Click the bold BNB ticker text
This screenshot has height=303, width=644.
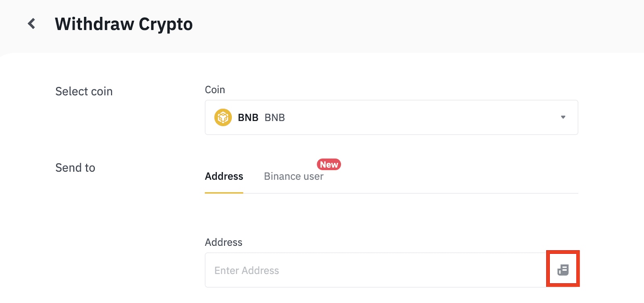pos(248,118)
